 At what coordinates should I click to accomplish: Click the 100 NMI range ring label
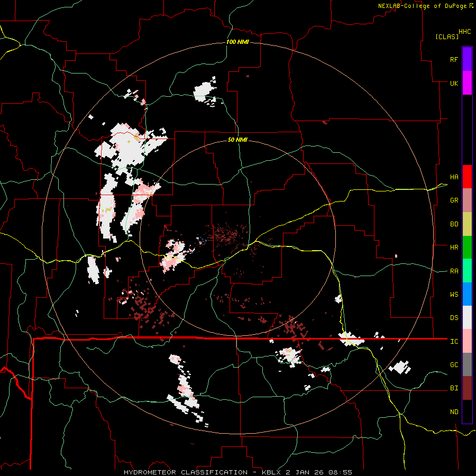pos(237,42)
